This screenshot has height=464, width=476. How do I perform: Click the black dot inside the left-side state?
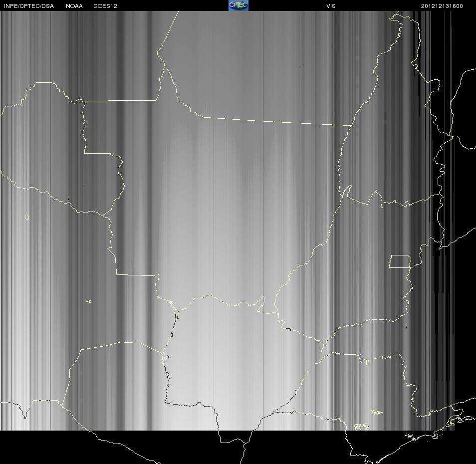pyautogui.click(x=86, y=185)
